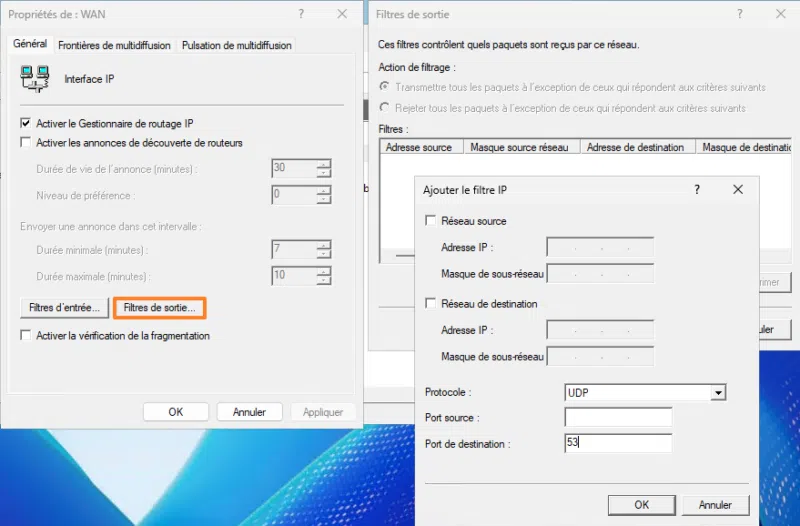Switch to Pulsation de multidiffusion tab
Viewport: 800px width, 526px height.
click(x=236, y=45)
